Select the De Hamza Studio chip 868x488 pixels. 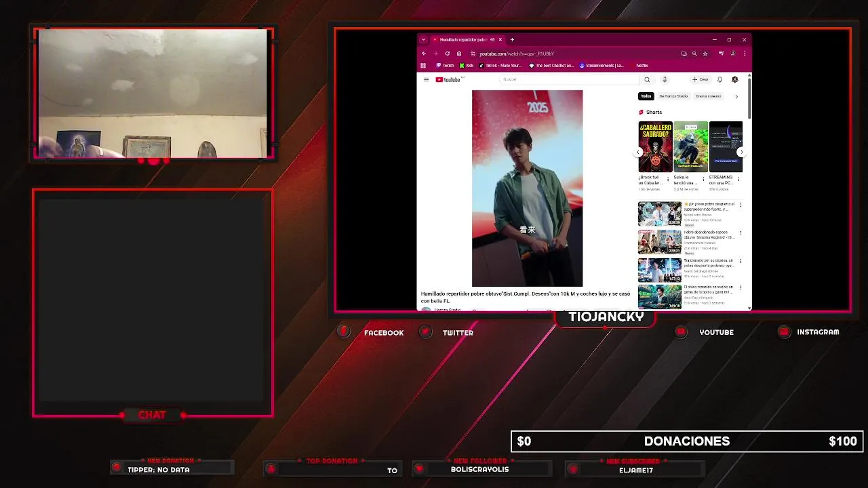673,96
